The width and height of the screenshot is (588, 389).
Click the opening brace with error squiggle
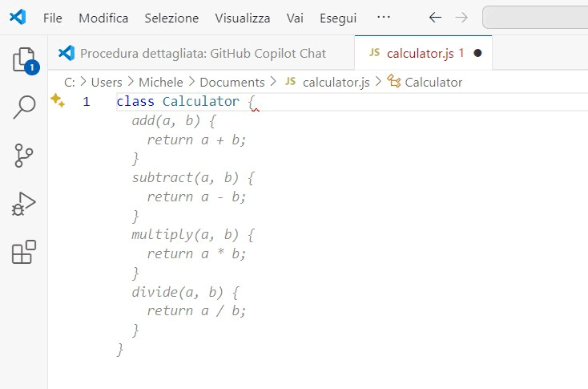[252, 103]
